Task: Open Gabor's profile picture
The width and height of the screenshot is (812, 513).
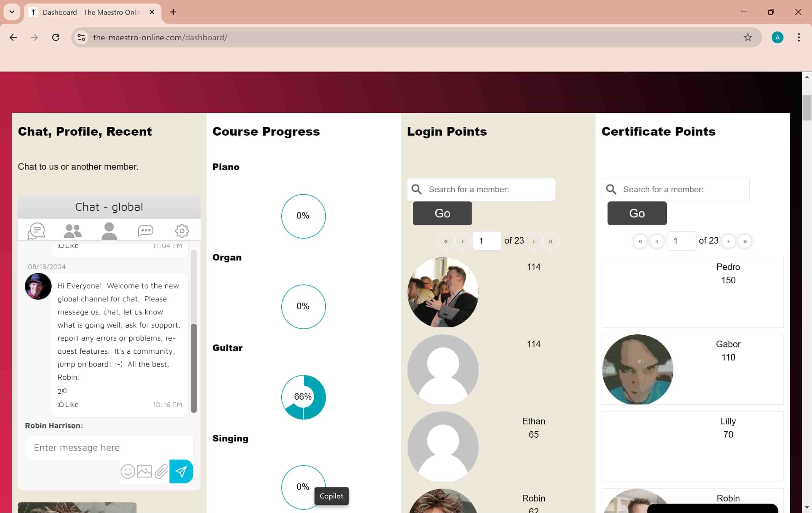Action: pyautogui.click(x=637, y=369)
